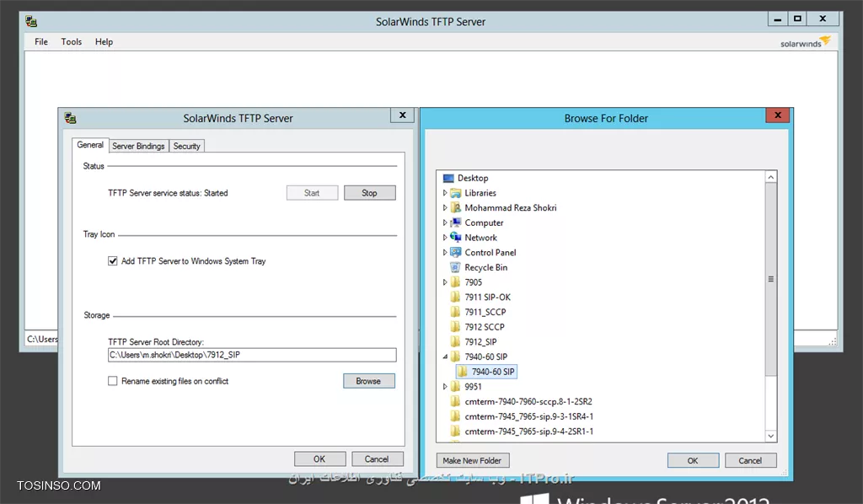863x504 pixels.
Task: Click the 7911_SCCP folder icon
Action: [455, 312]
